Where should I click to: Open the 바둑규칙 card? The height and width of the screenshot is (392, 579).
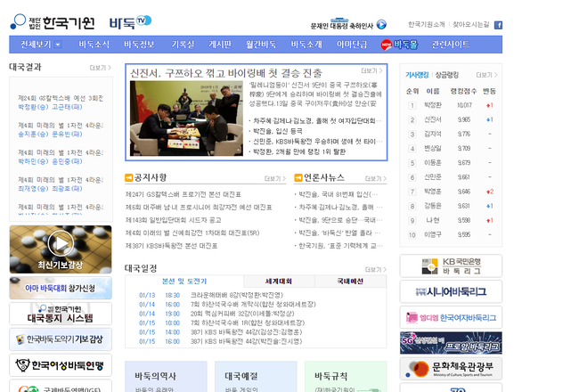point(346,377)
